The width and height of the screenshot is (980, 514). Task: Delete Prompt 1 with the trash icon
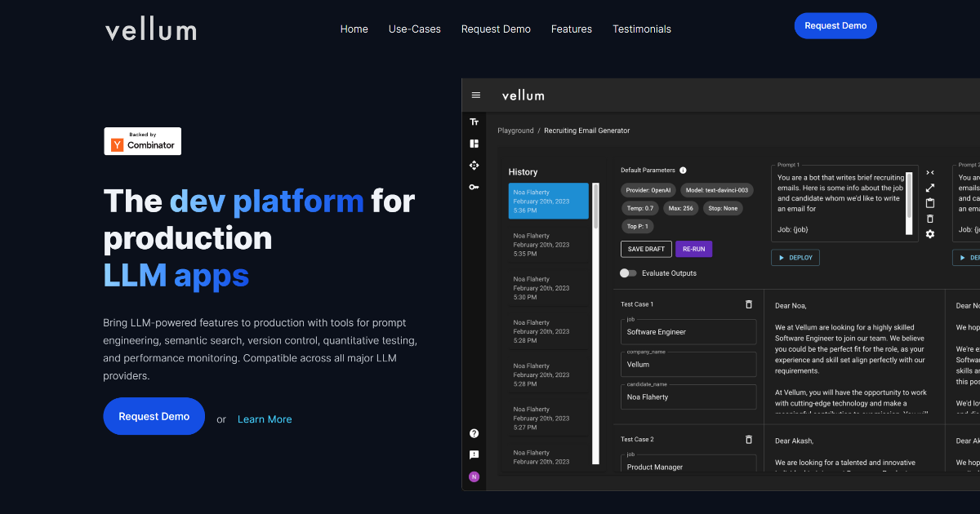point(930,219)
